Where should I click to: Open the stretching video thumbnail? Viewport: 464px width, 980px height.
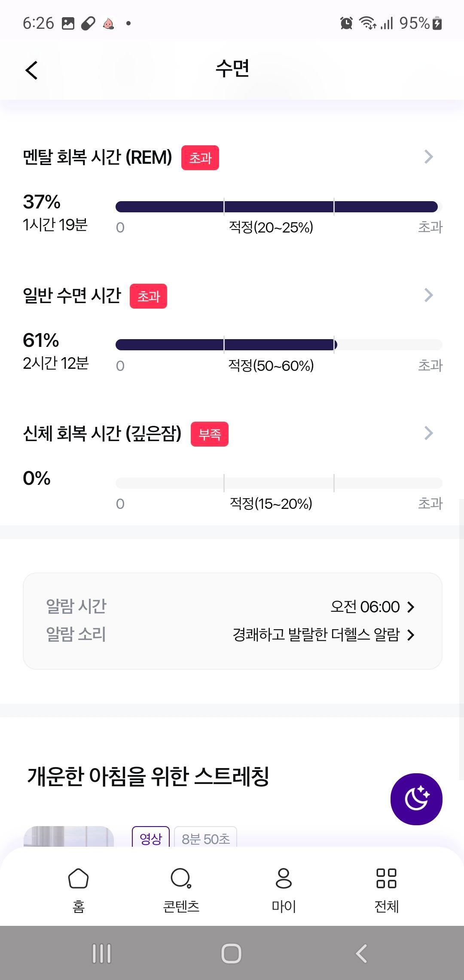[x=69, y=836]
